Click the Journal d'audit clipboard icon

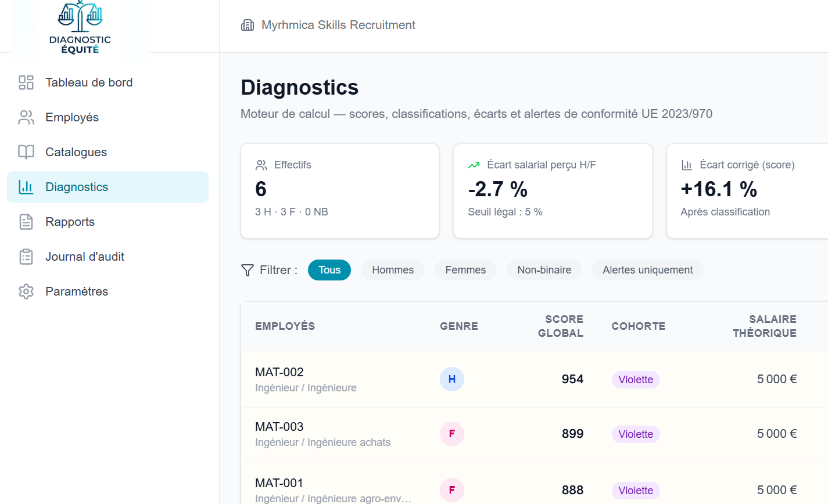(x=26, y=257)
